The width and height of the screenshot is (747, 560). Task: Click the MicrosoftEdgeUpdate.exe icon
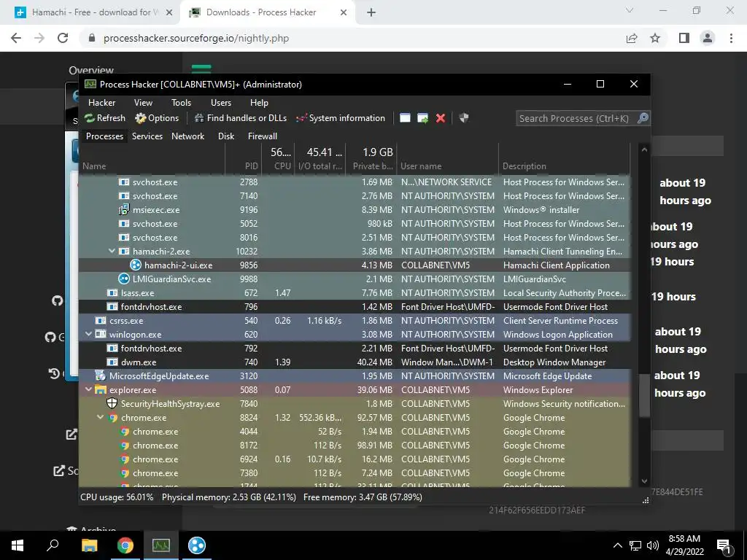[x=100, y=376]
